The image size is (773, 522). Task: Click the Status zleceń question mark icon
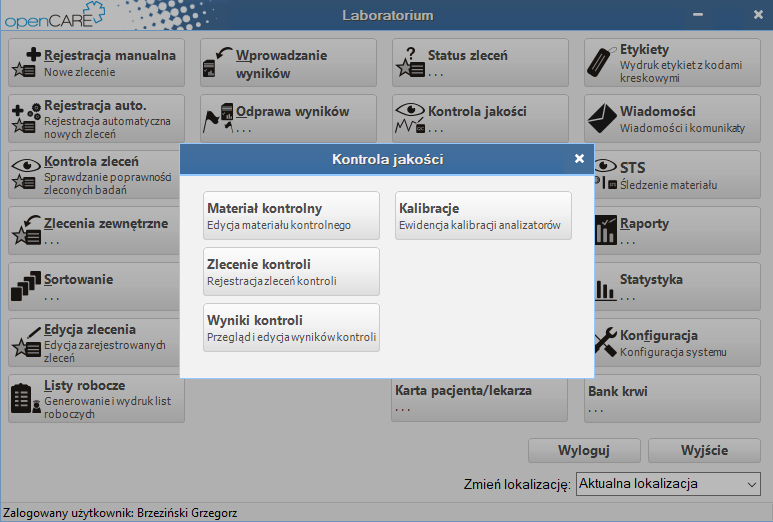[410, 63]
